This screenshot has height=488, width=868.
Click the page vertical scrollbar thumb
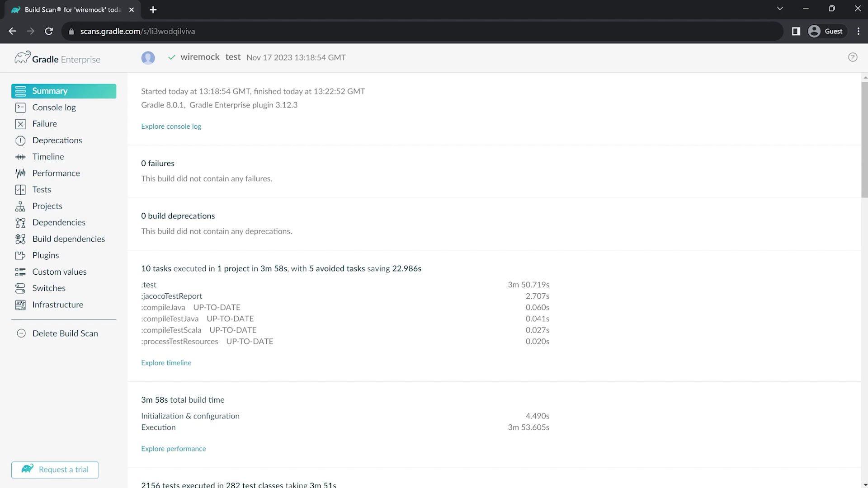864,140
